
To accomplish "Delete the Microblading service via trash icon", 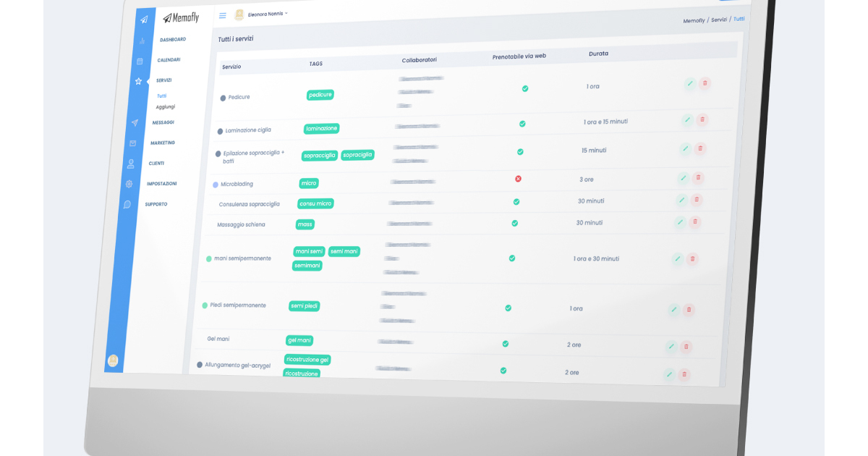I will pos(698,177).
